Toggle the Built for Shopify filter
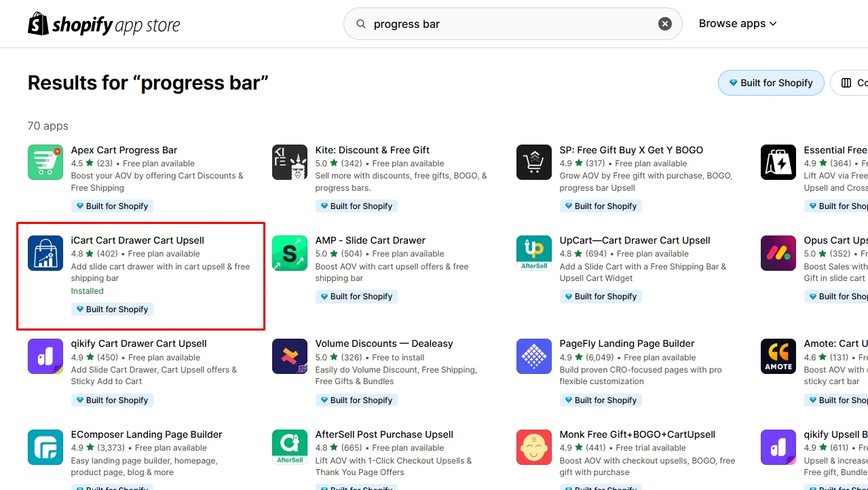The image size is (868, 490). point(771,83)
